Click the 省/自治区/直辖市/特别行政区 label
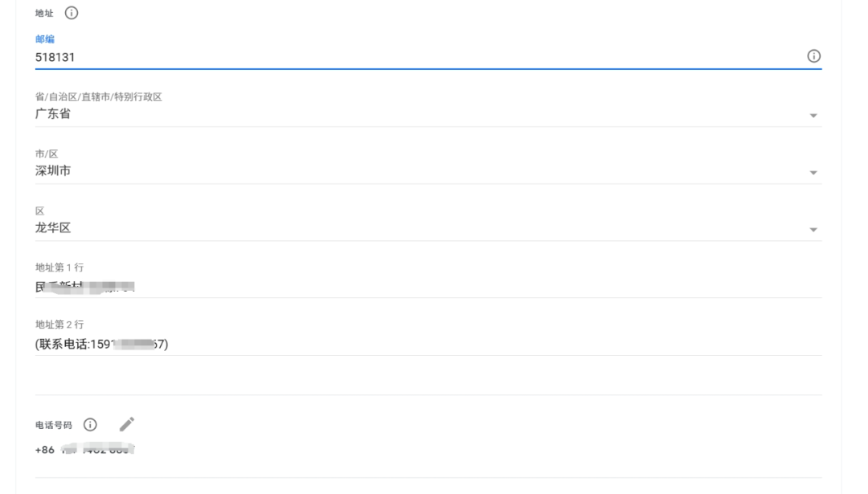The height and width of the screenshot is (494, 868). 99,97
